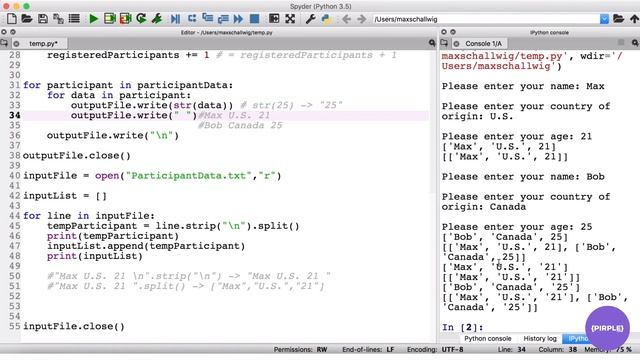
Task: Create a new file with the toolbar icon
Action: [x=11, y=19]
